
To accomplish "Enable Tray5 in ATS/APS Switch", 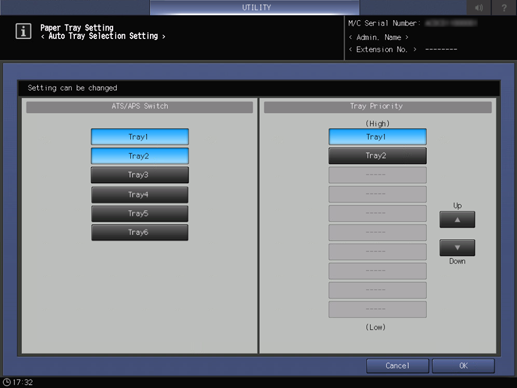I will 140,214.
